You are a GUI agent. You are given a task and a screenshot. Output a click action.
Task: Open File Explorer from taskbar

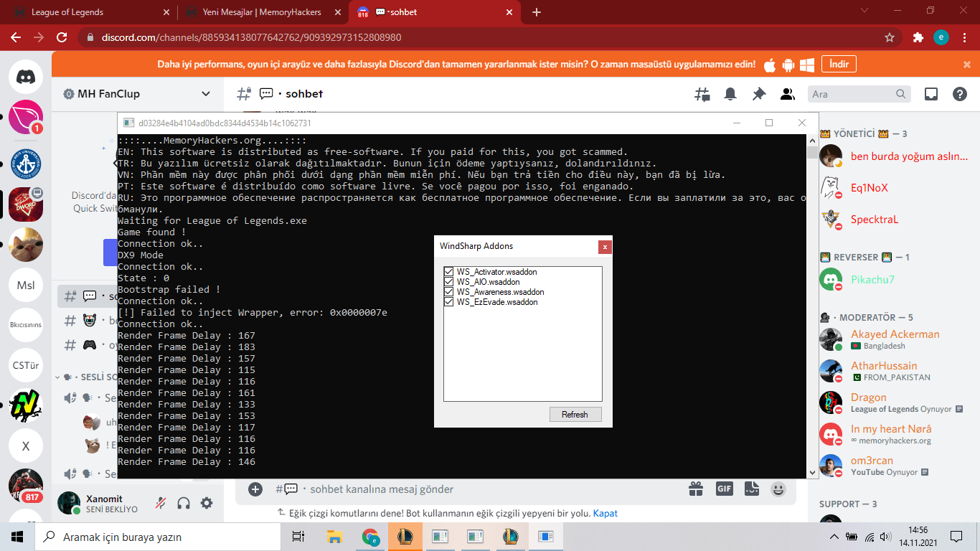point(334,537)
